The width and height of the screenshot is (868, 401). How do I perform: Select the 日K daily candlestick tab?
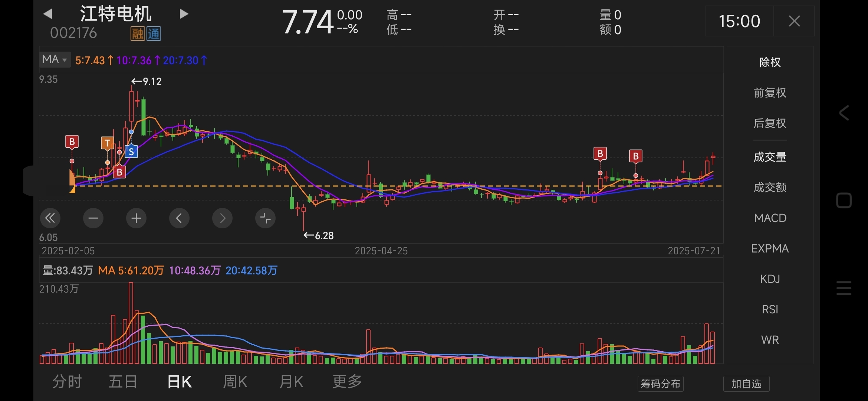(x=180, y=382)
